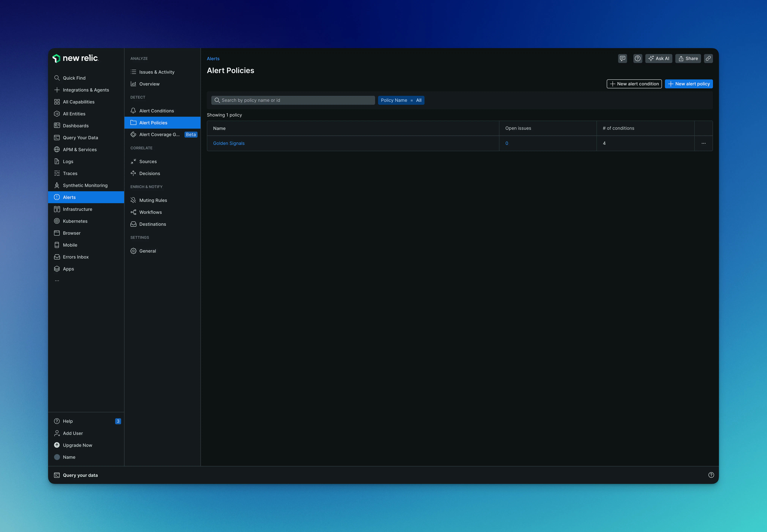
Task: Open Workflows page
Action: click(162, 212)
